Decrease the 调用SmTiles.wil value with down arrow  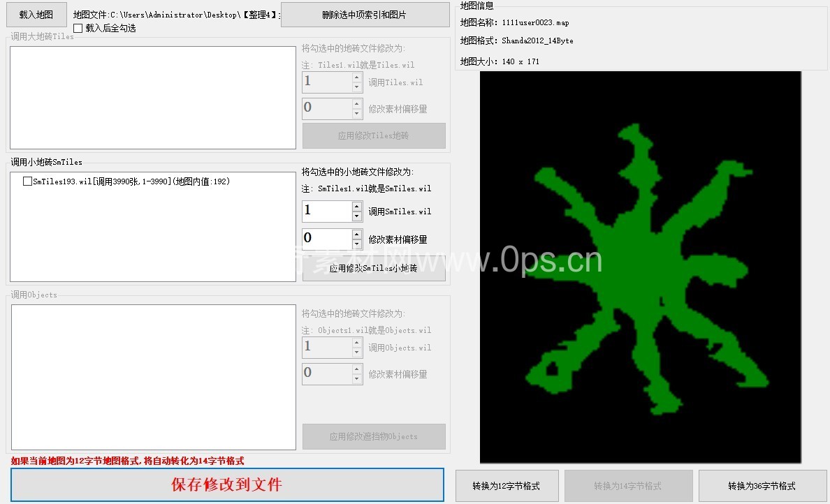click(x=357, y=216)
